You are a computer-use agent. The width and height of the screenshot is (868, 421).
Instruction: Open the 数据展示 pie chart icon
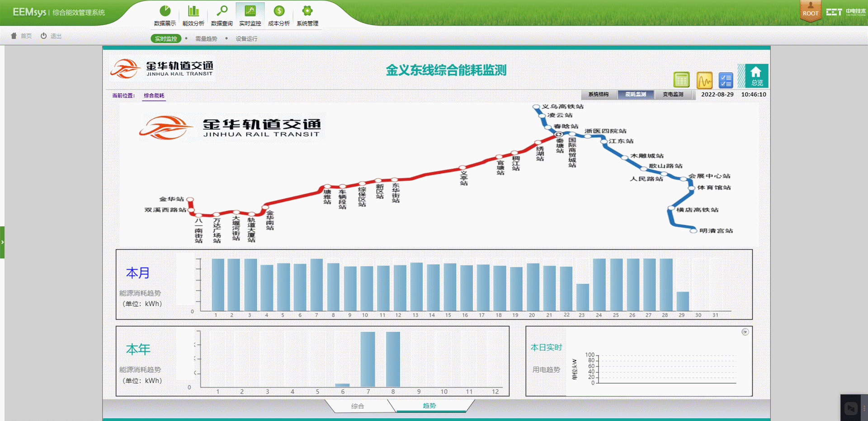tap(165, 11)
